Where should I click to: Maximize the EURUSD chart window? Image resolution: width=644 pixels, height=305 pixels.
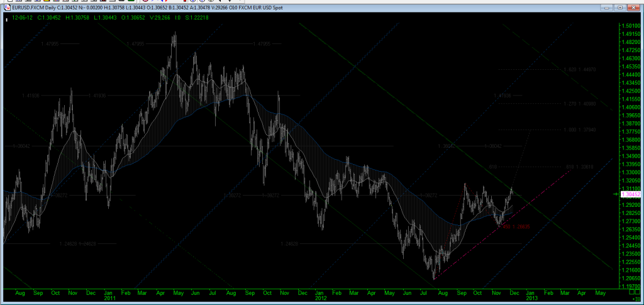[x=619, y=9]
